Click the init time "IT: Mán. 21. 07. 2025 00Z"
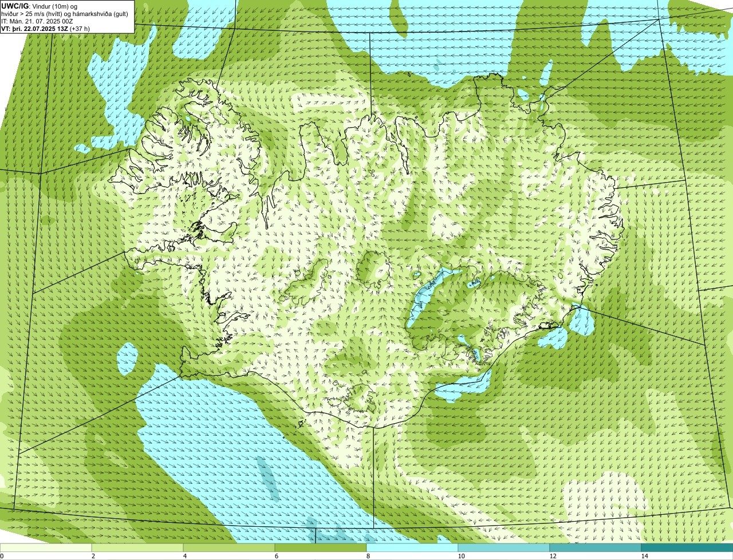This screenshot has height=560, width=733. [x=37, y=21]
